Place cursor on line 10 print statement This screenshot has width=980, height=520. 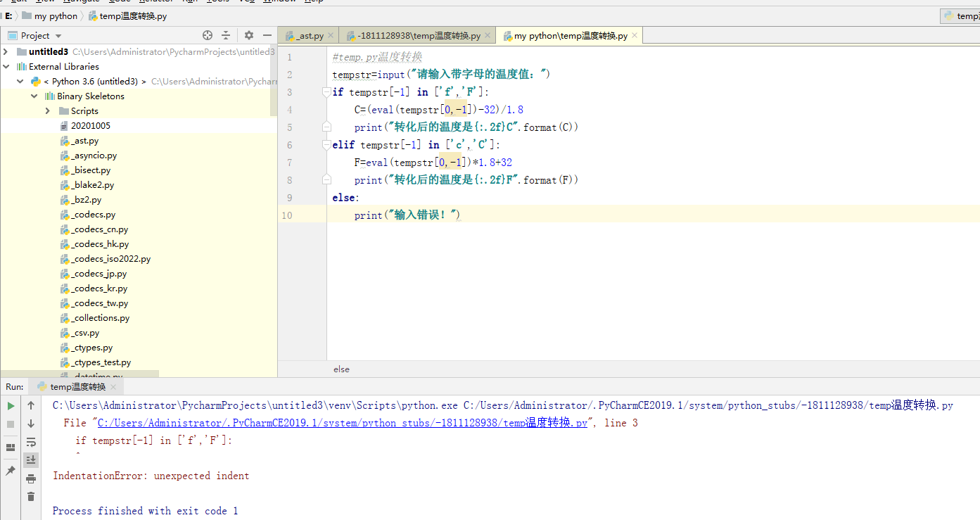point(407,215)
